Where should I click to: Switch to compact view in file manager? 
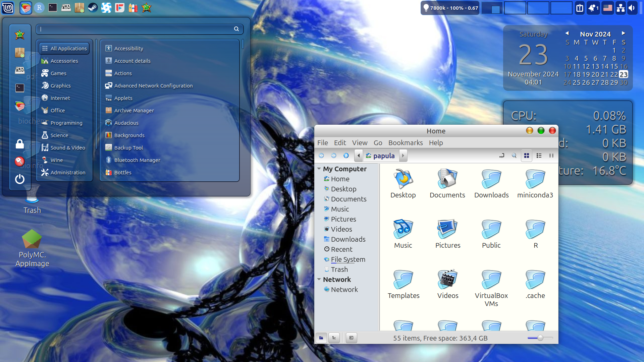pos(551,156)
